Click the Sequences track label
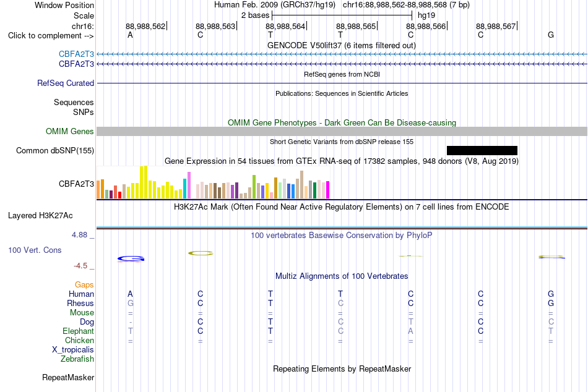 point(74,102)
